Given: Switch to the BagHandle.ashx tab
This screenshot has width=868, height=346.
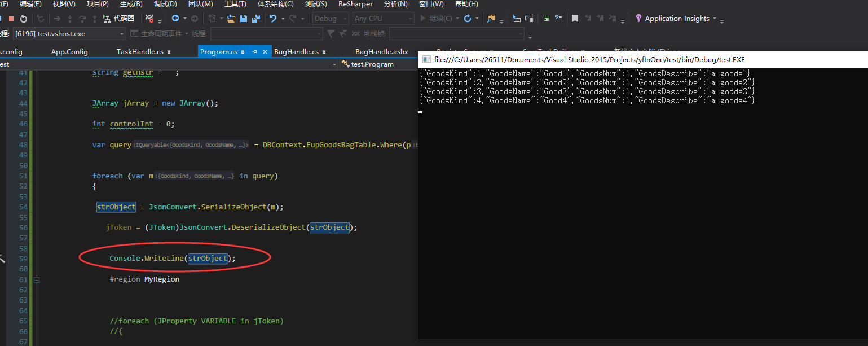Looking at the screenshot, I should click(x=381, y=51).
